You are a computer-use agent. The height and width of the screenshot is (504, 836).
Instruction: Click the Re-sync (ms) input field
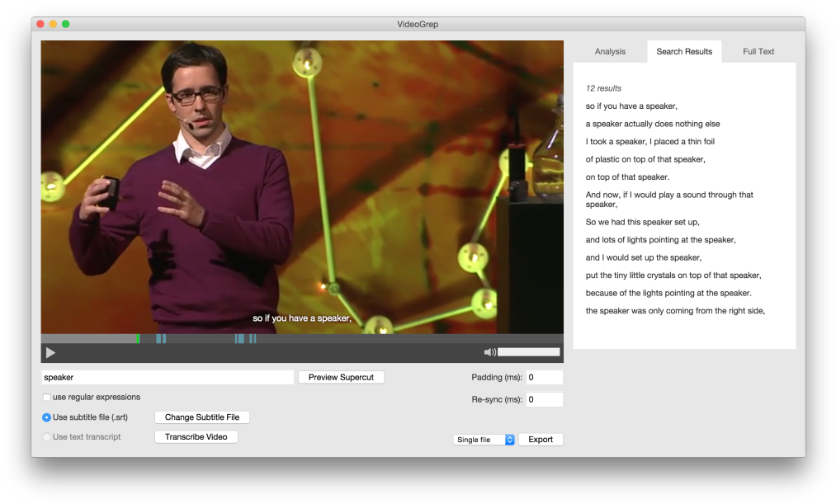[545, 399]
